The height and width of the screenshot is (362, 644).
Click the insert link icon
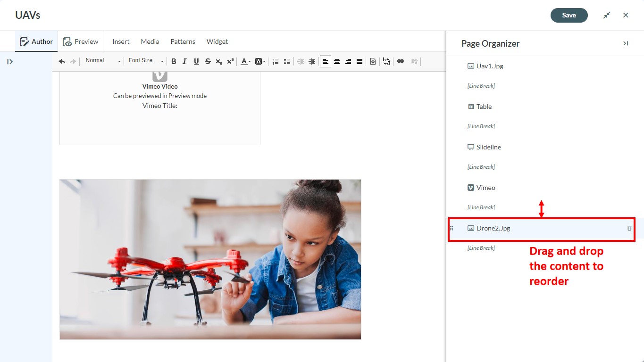(x=401, y=61)
